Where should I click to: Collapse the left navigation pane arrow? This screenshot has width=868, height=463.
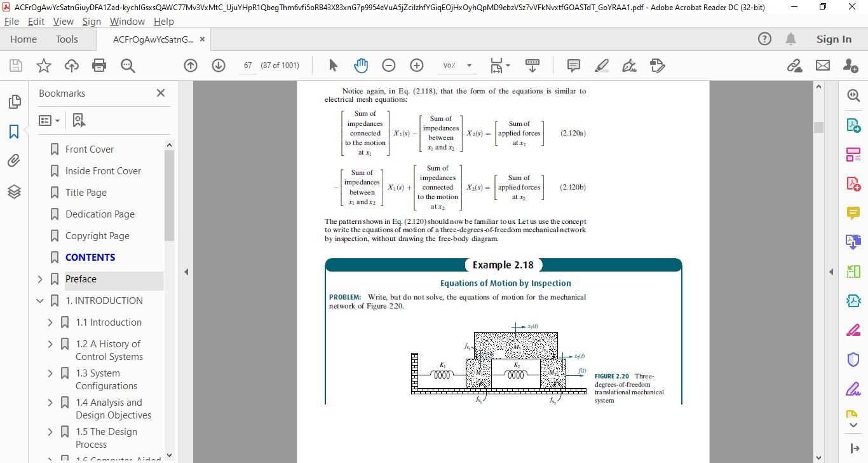[x=186, y=272]
